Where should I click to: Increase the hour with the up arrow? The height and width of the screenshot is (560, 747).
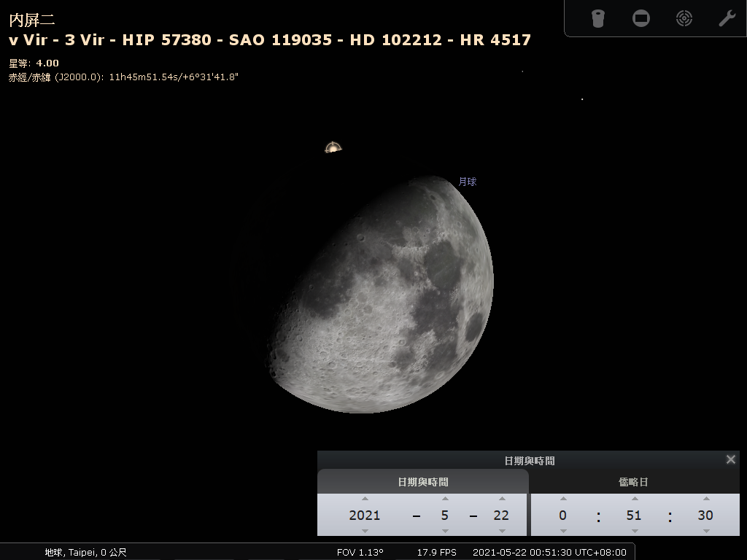pyautogui.click(x=562, y=499)
